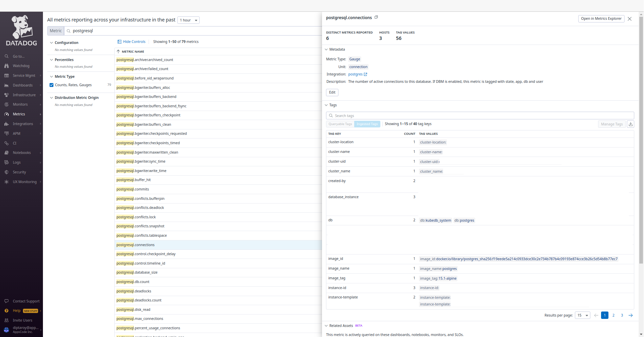This screenshot has height=337, width=644.
Task: Select the Ingested Tags tab
Action: [367, 124]
